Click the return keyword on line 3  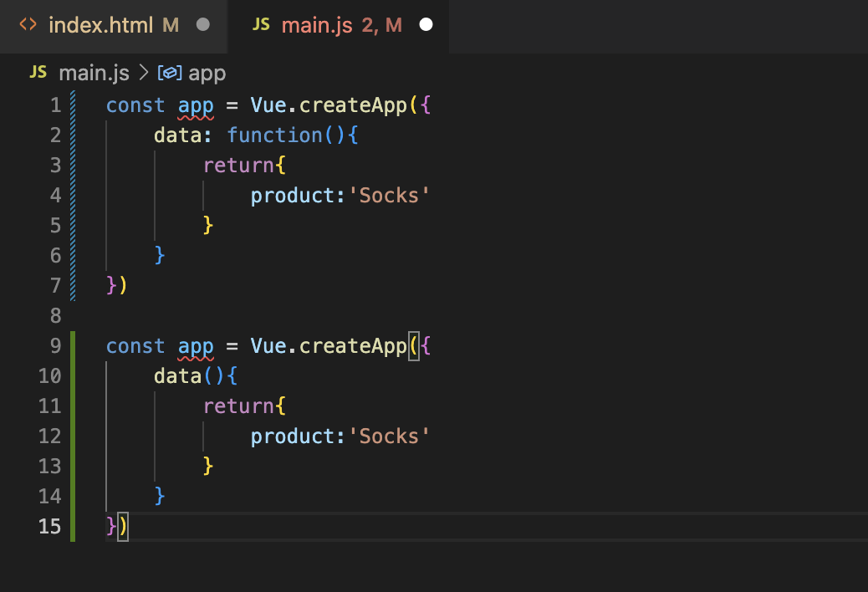(x=238, y=165)
